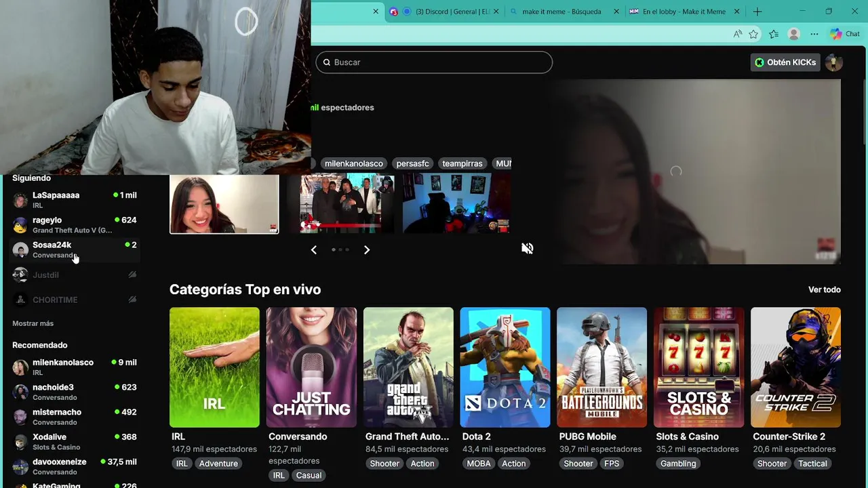Open the PUBG Mobile category card
Viewport: 868px width, 488px height.
pyautogui.click(x=602, y=367)
